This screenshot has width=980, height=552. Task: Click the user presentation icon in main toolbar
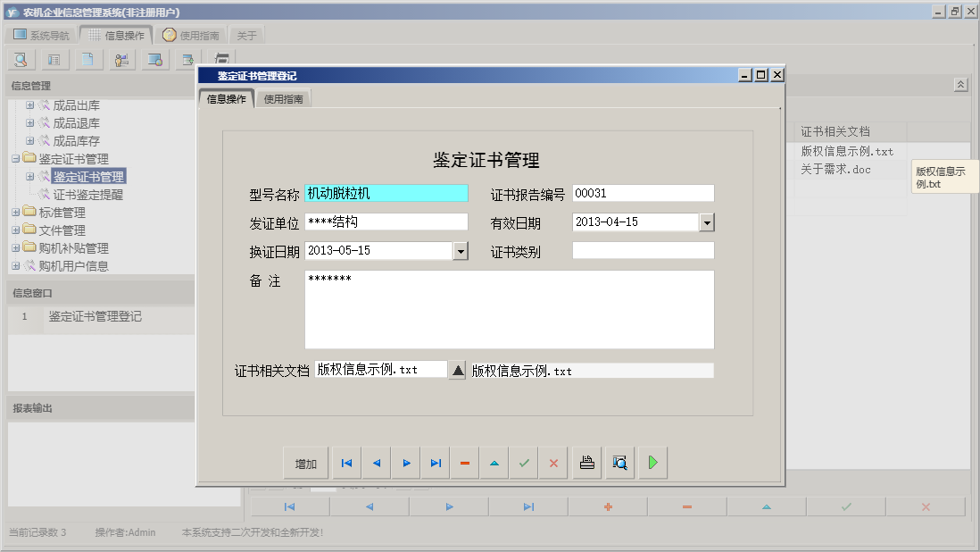coord(121,60)
